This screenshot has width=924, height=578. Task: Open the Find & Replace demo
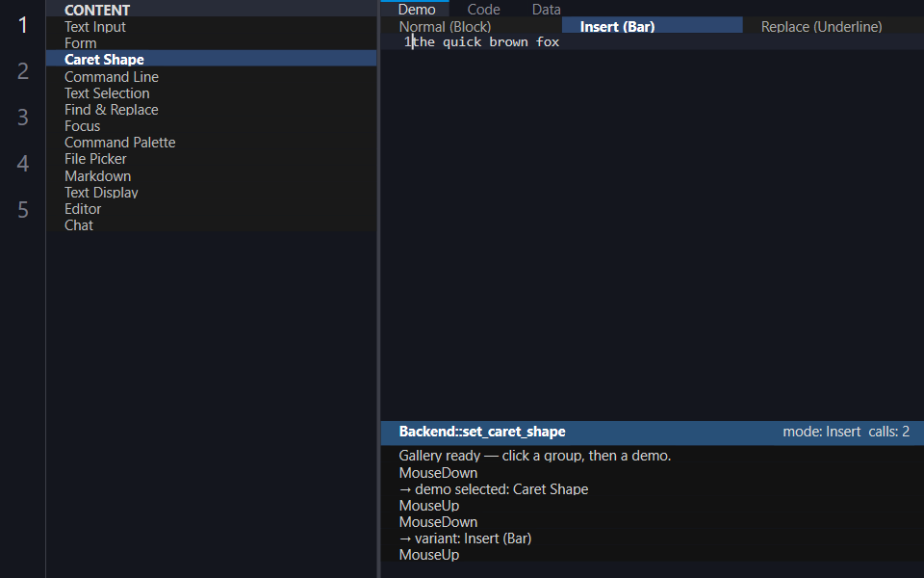point(211,110)
